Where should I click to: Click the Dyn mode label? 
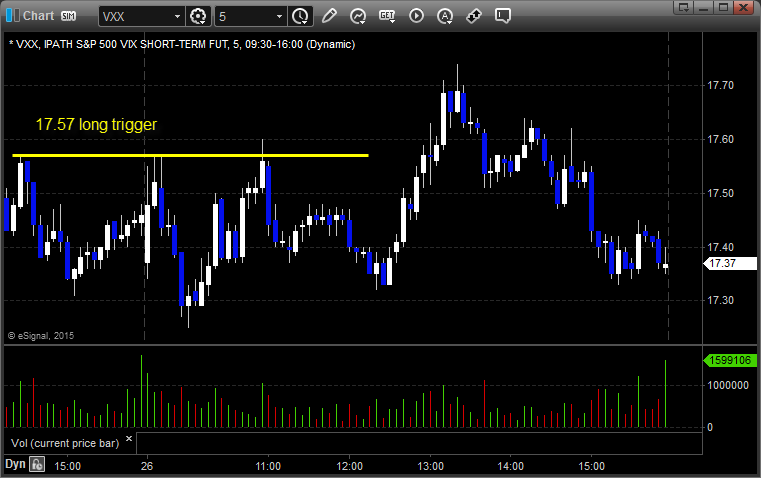15,464
